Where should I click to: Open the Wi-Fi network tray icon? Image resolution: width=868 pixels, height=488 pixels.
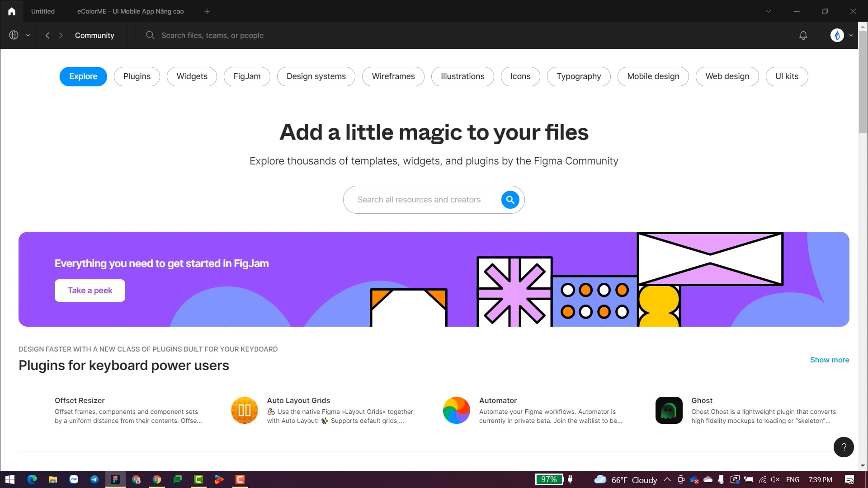pos(762,479)
